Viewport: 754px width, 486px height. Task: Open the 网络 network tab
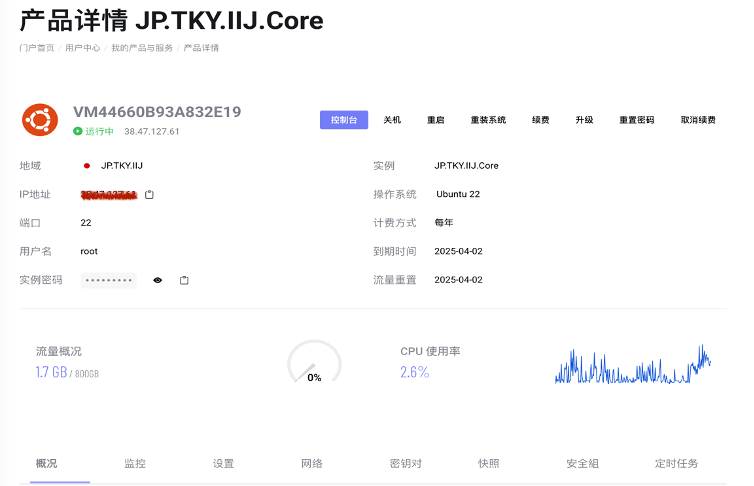pyautogui.click(x=312, y=463)
